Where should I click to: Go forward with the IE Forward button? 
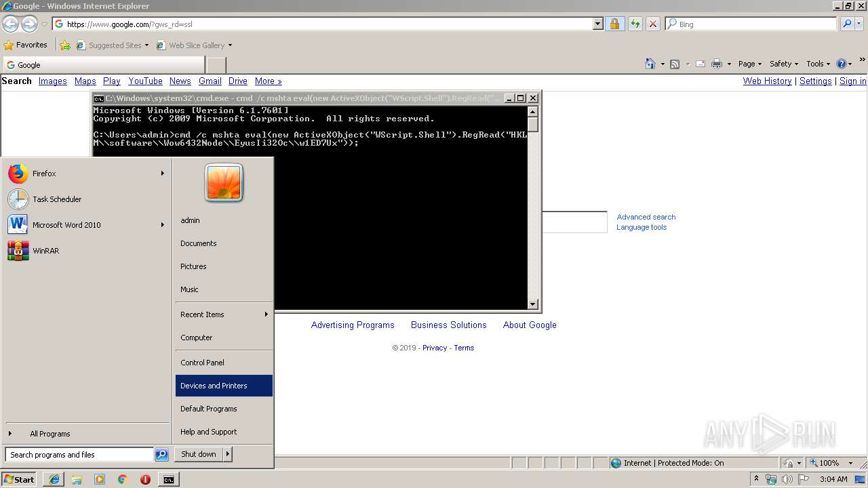pos(28,24)
